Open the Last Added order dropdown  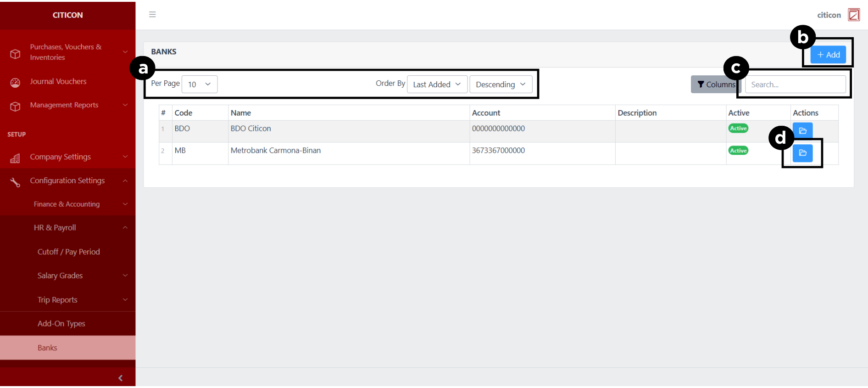(437, 84)
